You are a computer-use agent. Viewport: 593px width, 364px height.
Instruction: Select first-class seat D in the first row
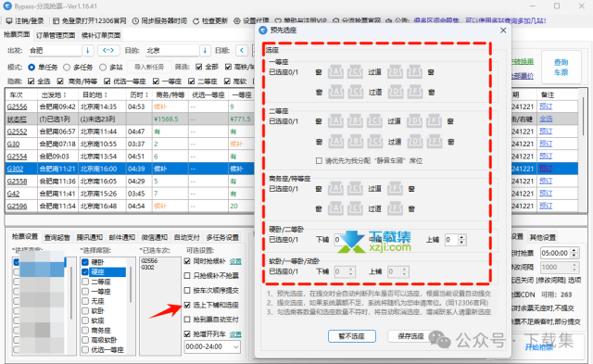click(396, 72)
